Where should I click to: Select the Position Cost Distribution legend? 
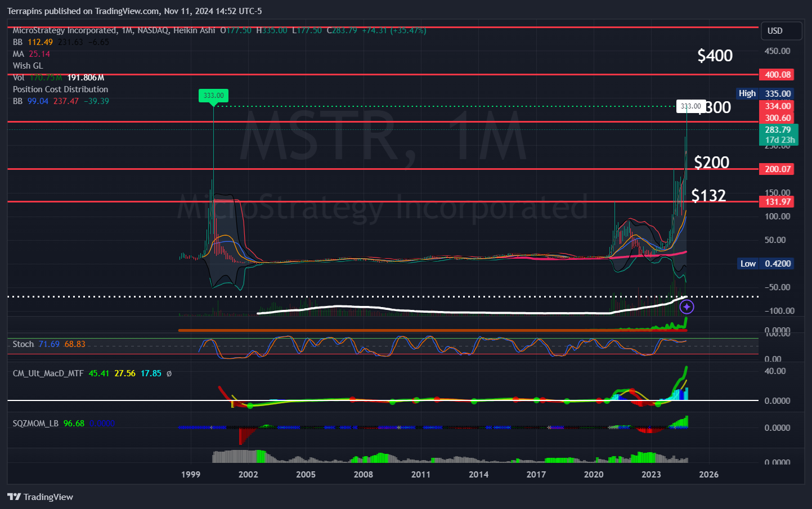point(60,89)
